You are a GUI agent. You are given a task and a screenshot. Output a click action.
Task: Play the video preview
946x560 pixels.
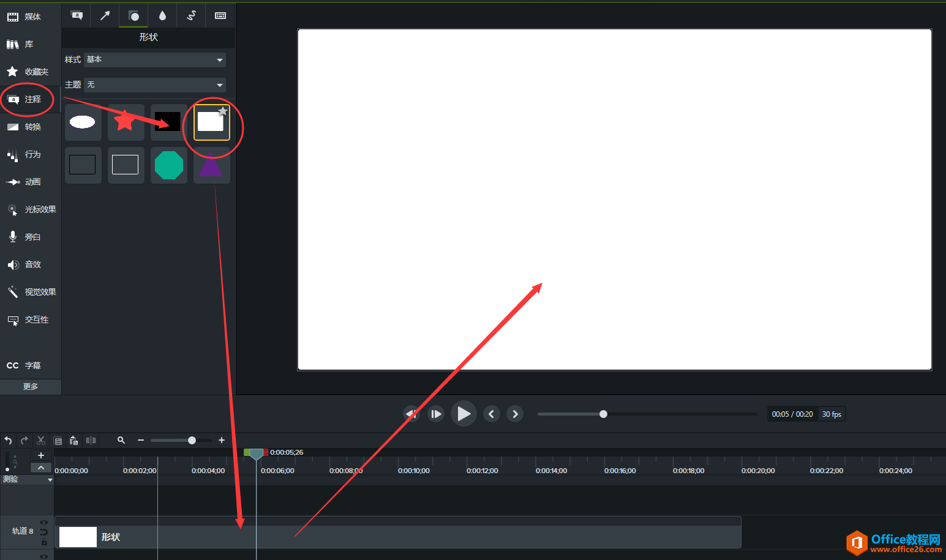pyautogui.click(x=464, y=414)
